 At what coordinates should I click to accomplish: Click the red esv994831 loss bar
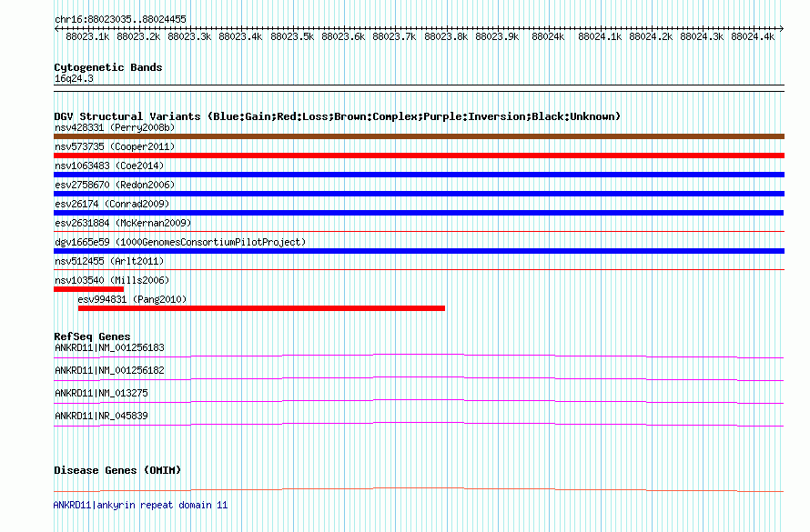[x=261, y=308]
